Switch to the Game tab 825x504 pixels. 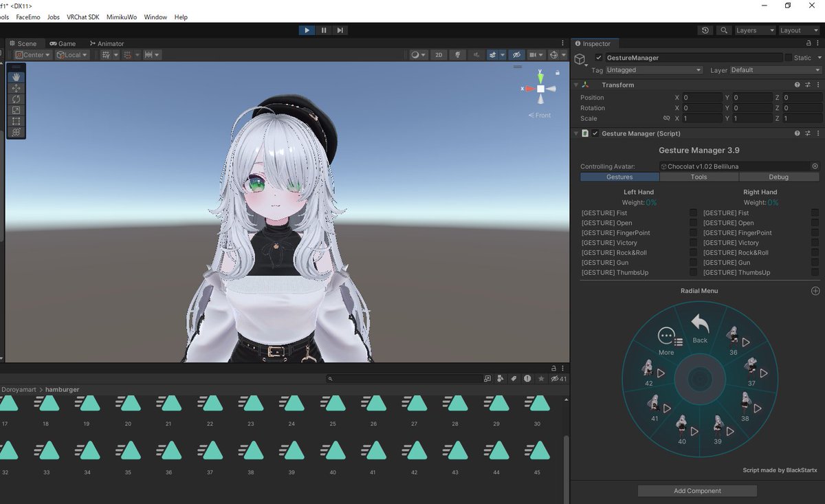click(x=63, y=43)
